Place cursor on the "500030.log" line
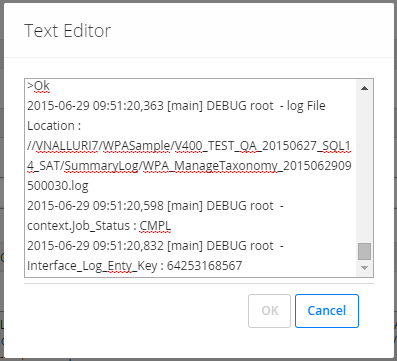Image resolution: width=397 pixels, height=361 pixels. pos(58,186)
